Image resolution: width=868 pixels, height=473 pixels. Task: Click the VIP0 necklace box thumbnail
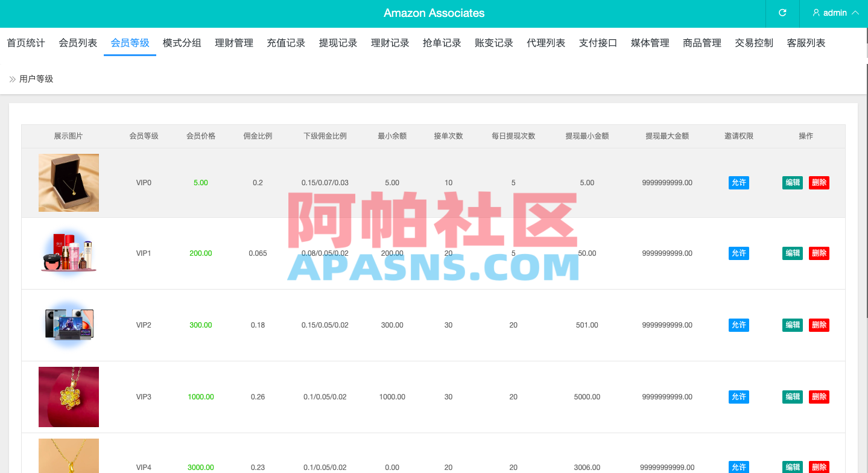point(69,183)
